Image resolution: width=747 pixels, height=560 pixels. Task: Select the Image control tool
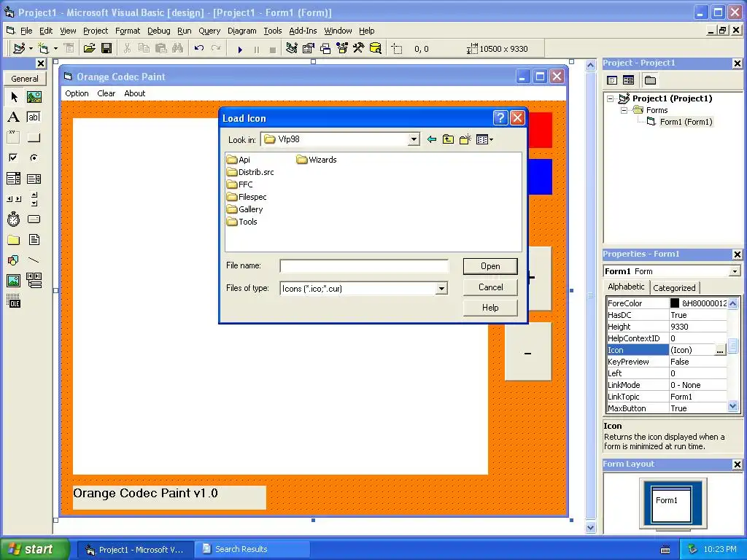pyautogui.click(x=14, y=281)
